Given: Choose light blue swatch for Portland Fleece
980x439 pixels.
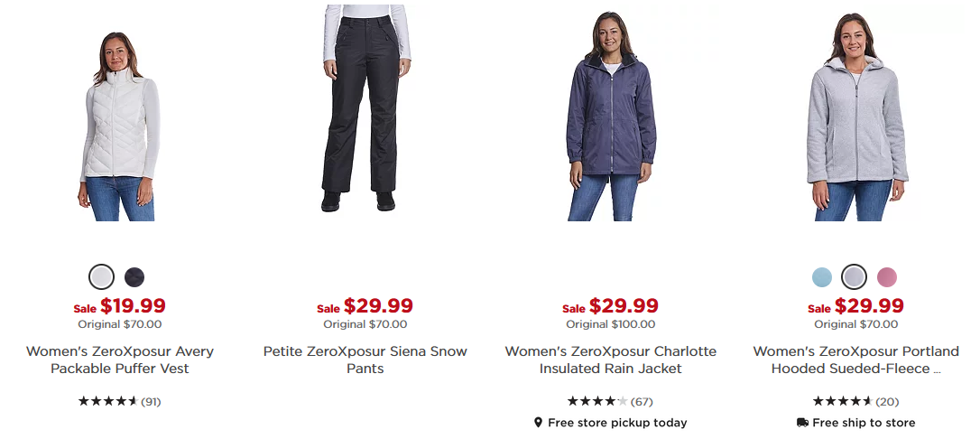Looking at the screenshot, I should point(821,277).
